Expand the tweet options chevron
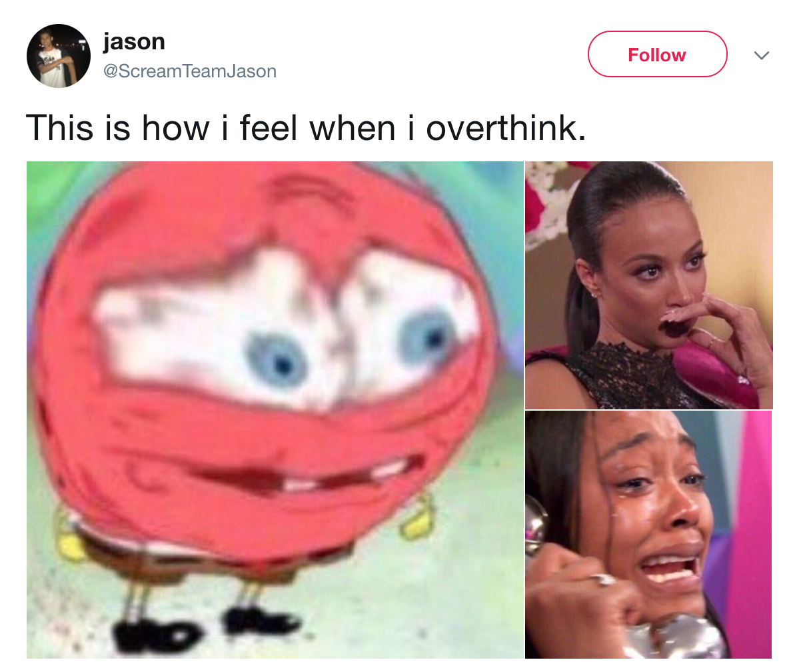793x672 pixels. pos(761,55)
